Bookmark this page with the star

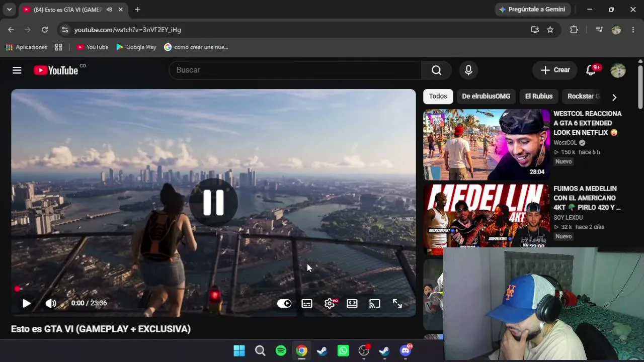point(550,30)
